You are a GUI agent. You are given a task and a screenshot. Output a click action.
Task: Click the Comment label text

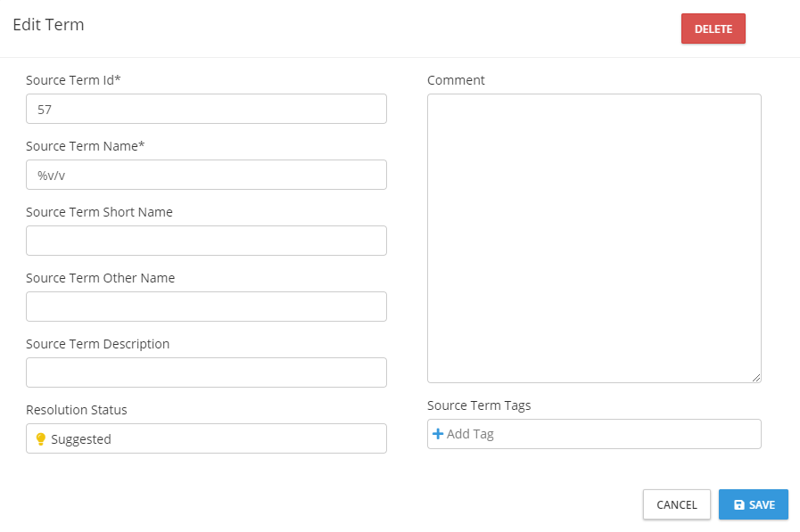[x=456, y=80]
